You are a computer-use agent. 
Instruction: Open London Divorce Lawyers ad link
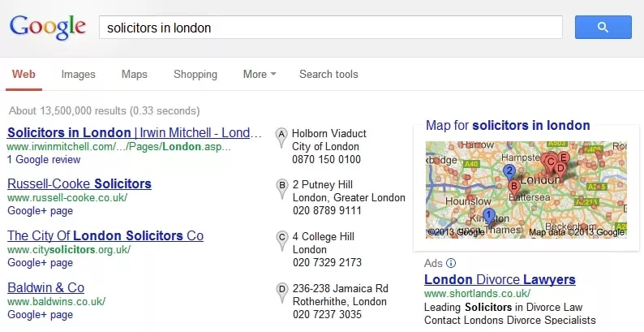pos(500,279)
